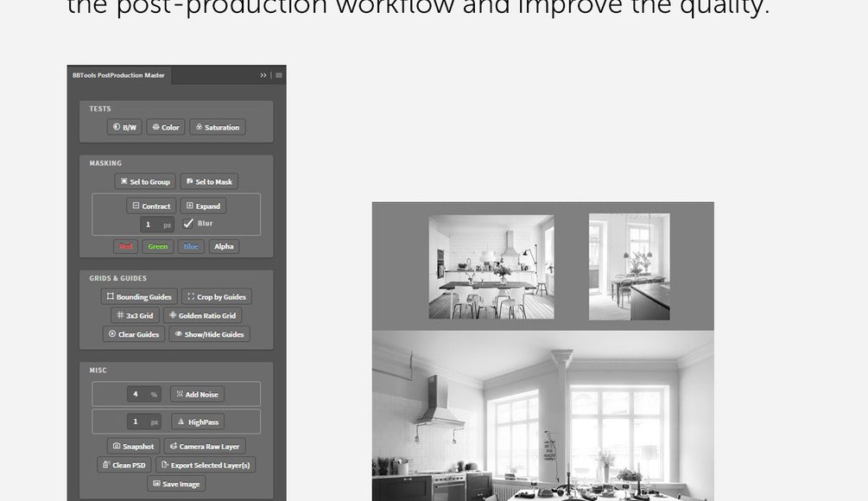Toggle Show/Hide Guides
868x501 pixels.
(209, 334)
